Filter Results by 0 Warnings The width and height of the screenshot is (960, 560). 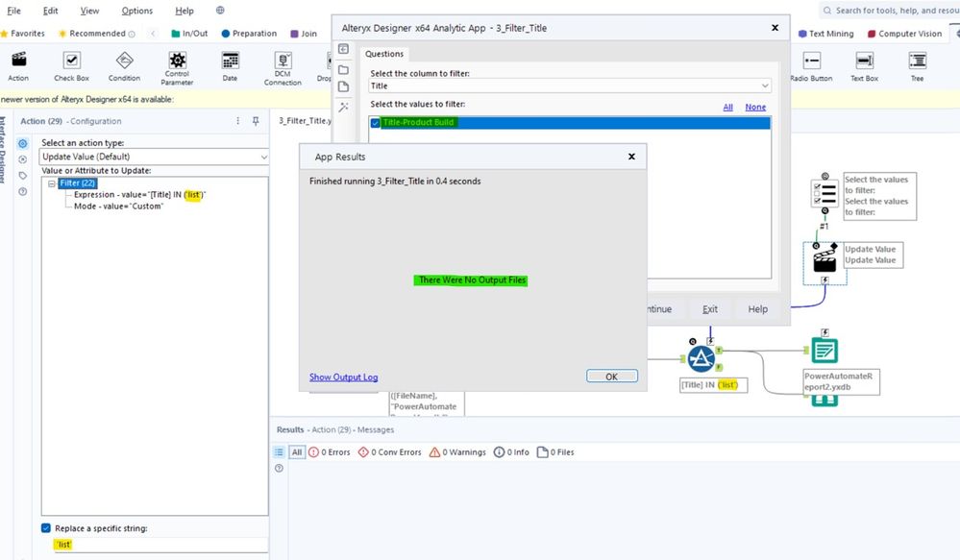point(457,452)
